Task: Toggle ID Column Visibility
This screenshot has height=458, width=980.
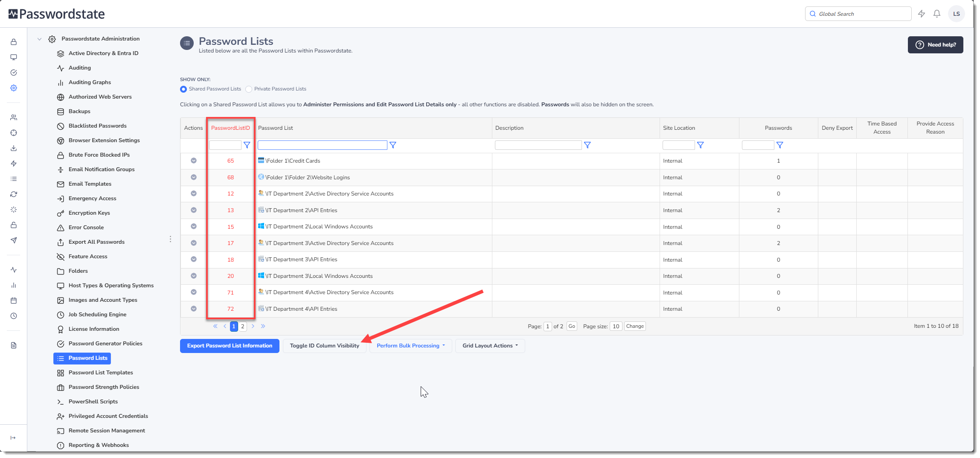Action: (324, 346)
